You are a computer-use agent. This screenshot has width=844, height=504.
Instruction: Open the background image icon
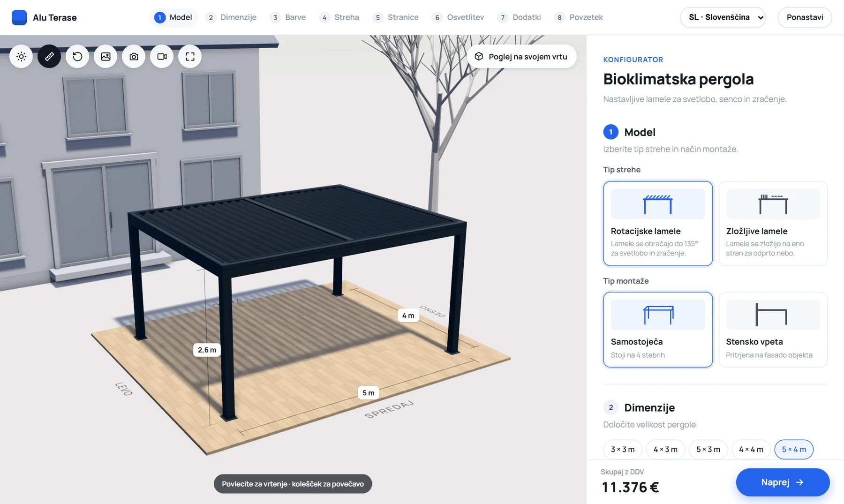coord(105,57)
